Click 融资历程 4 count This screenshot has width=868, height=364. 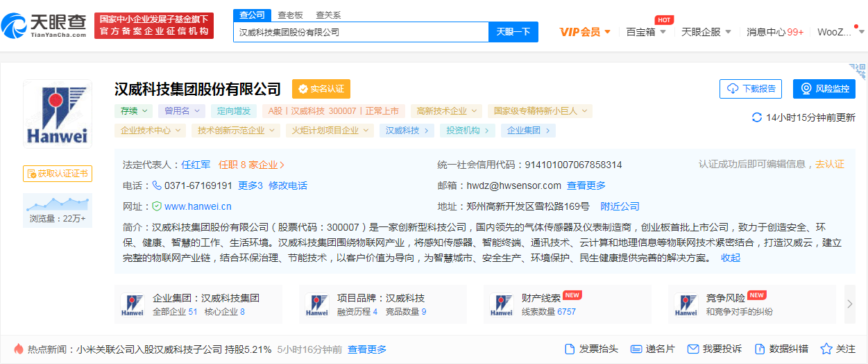[357, 312]
